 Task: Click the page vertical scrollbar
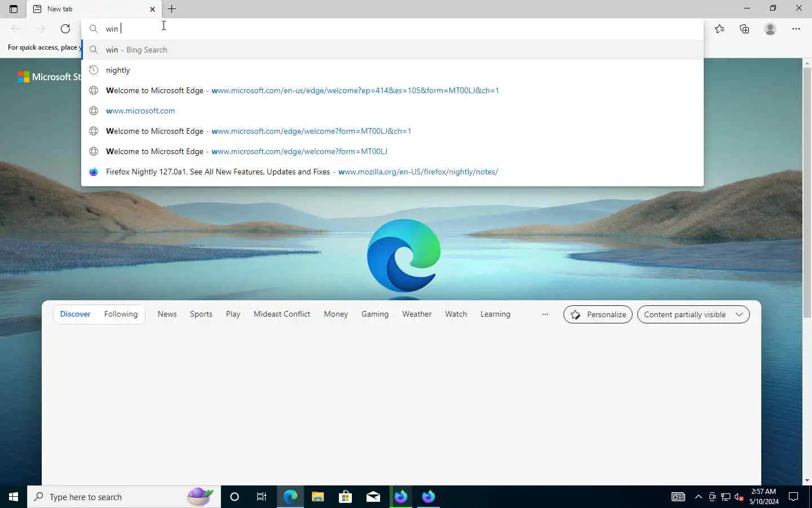coord(807,192)
